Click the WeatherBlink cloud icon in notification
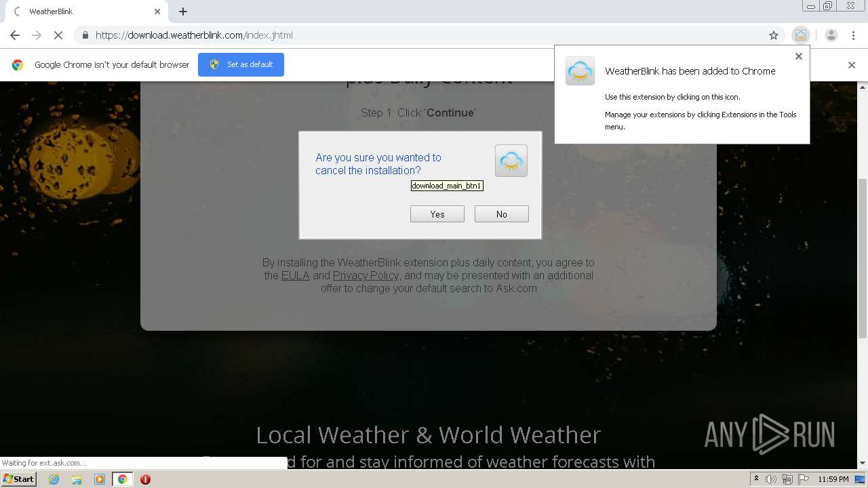 (x=580, y=70)
